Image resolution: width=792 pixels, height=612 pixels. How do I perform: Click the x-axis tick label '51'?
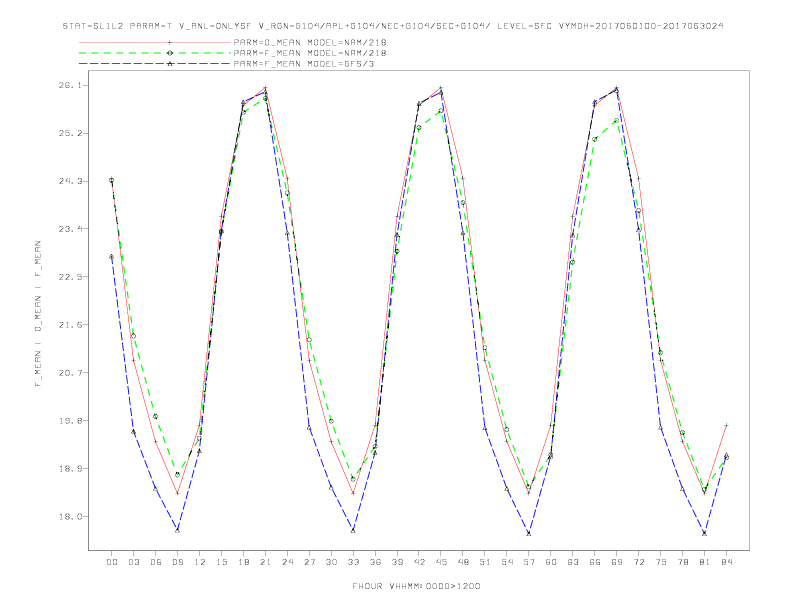click(x=485, y=562)
